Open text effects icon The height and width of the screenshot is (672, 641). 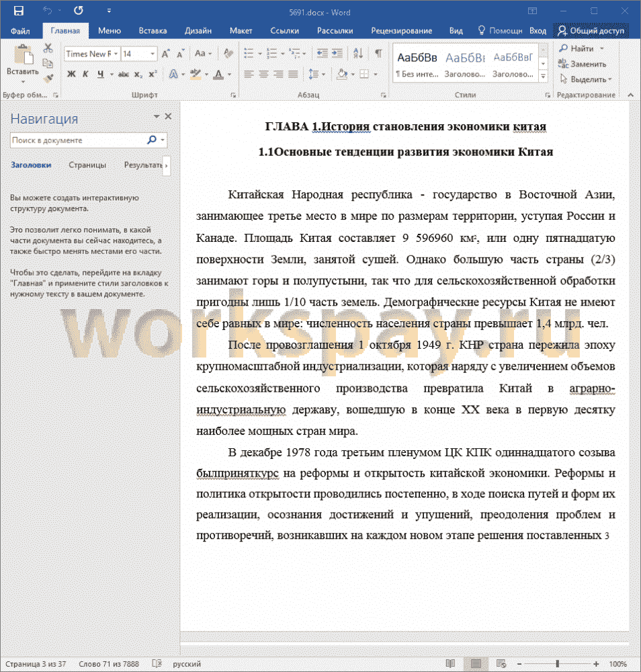(173, 74)
